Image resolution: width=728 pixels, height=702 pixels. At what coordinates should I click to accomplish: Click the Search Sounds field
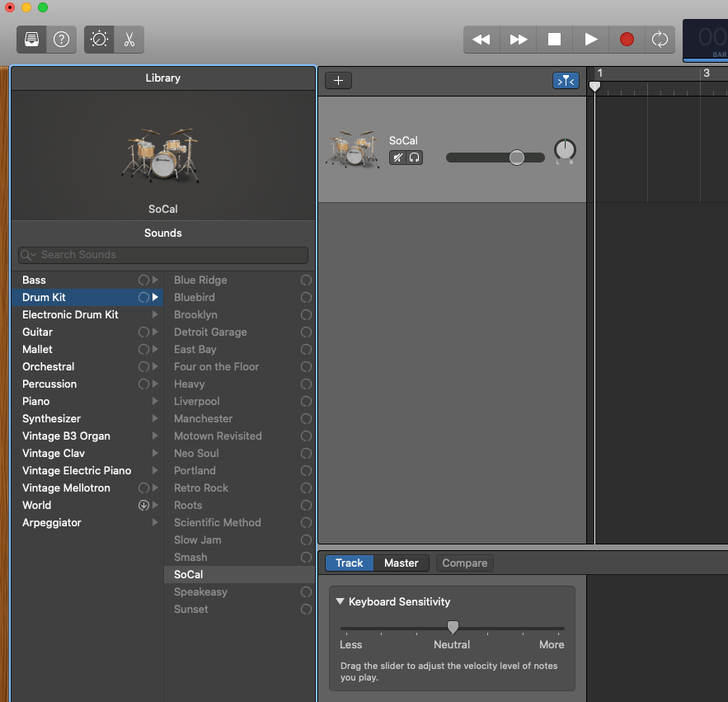pos(163,255)
